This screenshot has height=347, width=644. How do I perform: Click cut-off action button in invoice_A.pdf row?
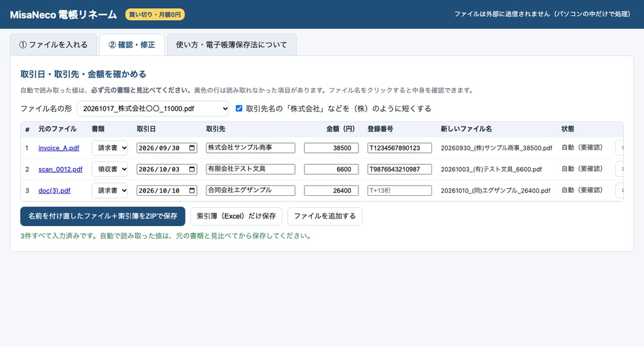619,148
